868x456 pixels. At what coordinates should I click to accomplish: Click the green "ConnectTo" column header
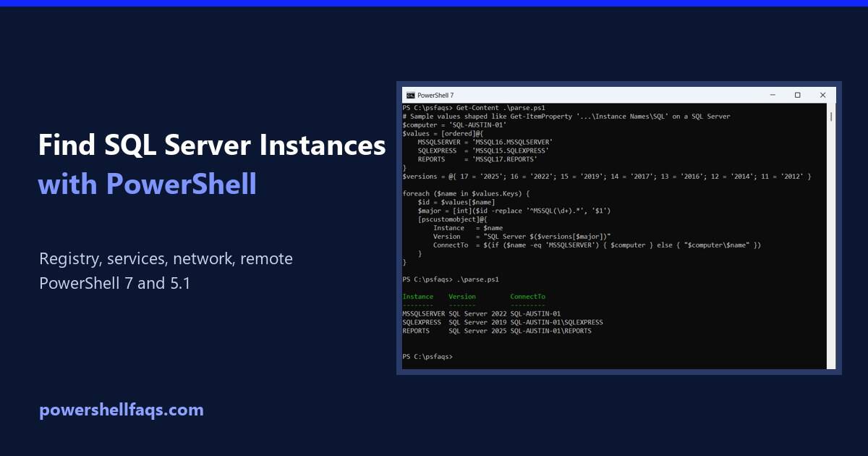point(528,297)
